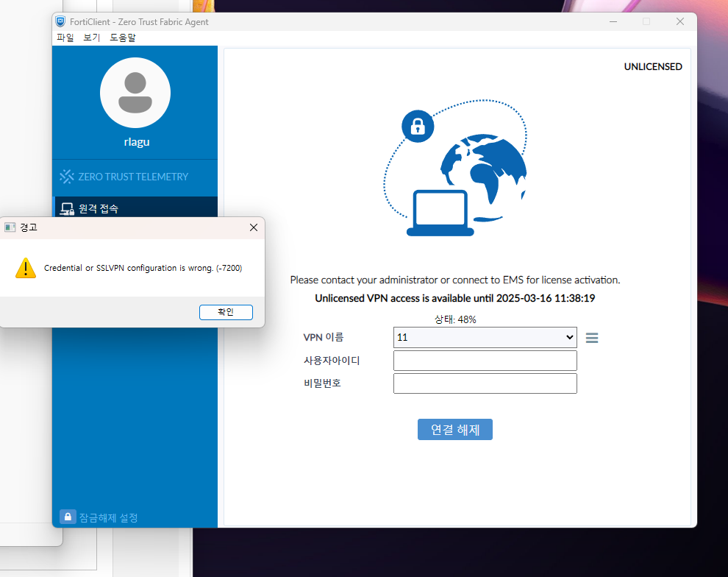Open the 파일 menu
The image size is (728, 577).
(x=65, y=38)
